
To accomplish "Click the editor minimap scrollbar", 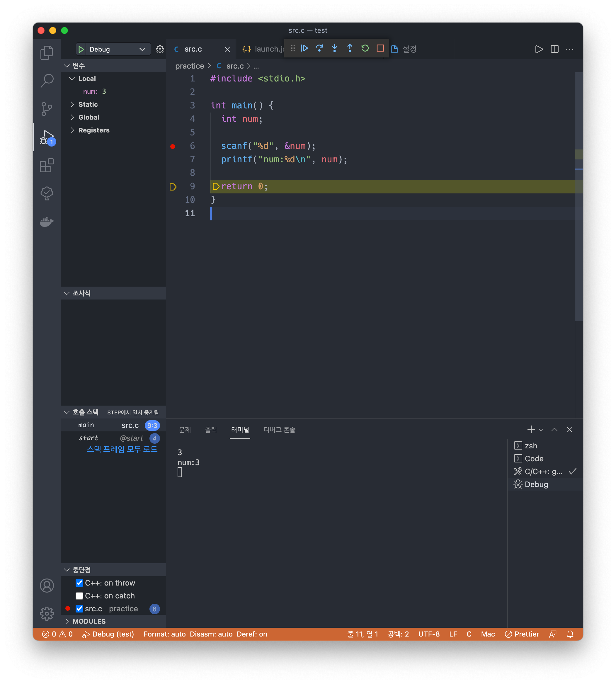I will 579,196.
